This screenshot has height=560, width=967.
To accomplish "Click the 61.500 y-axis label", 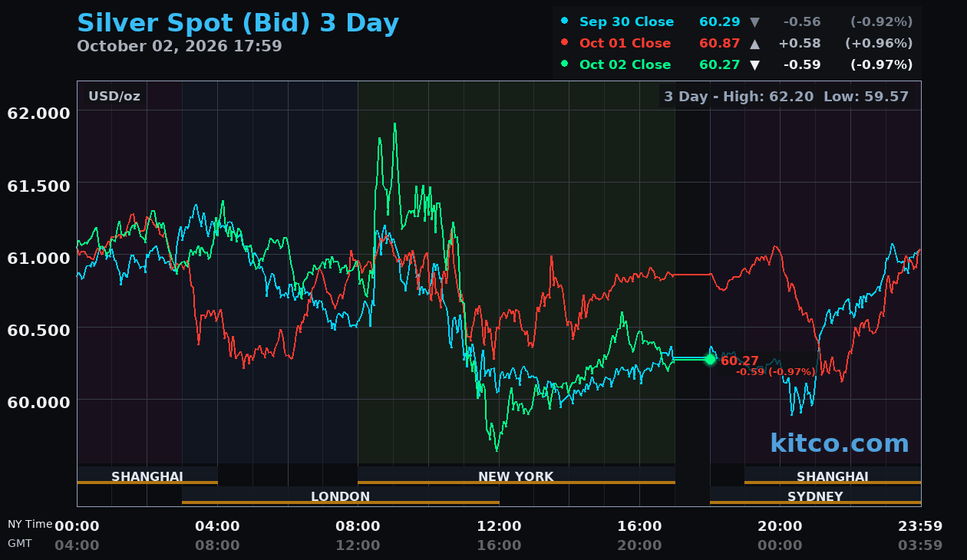I will [x=38, y=186].
